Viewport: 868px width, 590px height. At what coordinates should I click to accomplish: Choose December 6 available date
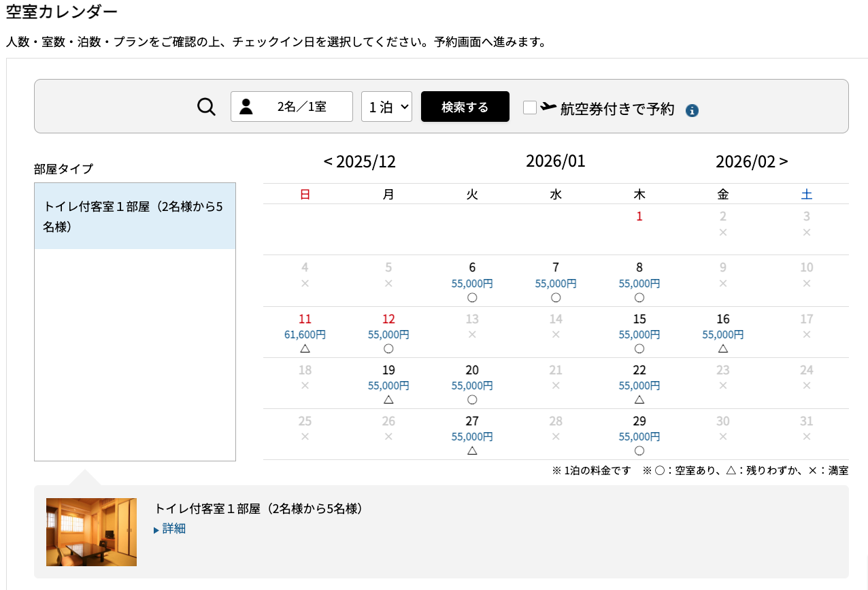tap(471, 282)
